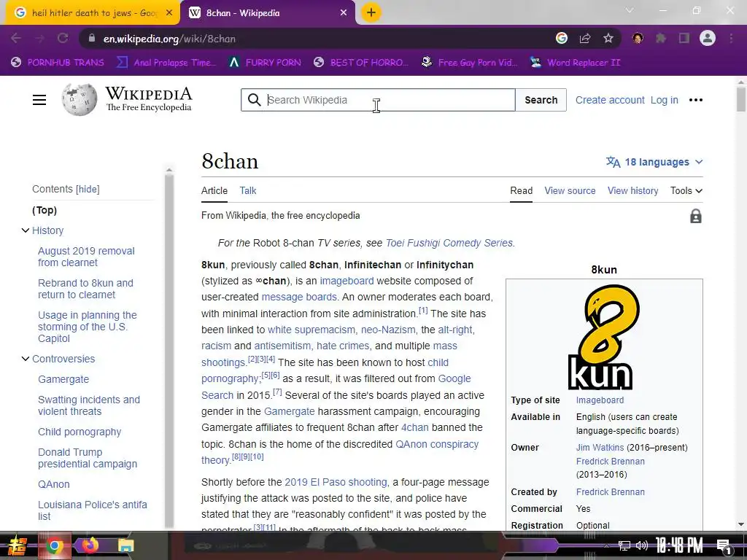Open the View source tab
747x560 pixels.
coord(570,190)
